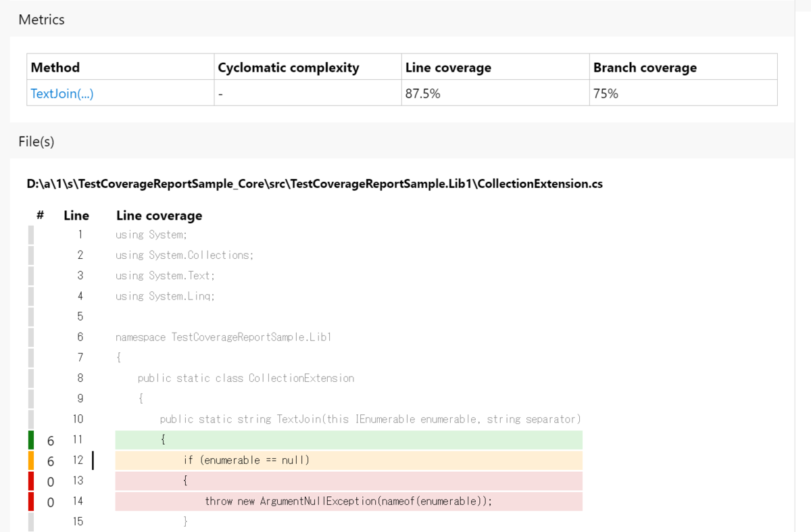This screenshot has width=811, height=532.
Task: Click the 'using System;' code line
Action: (x=151, y=235)
